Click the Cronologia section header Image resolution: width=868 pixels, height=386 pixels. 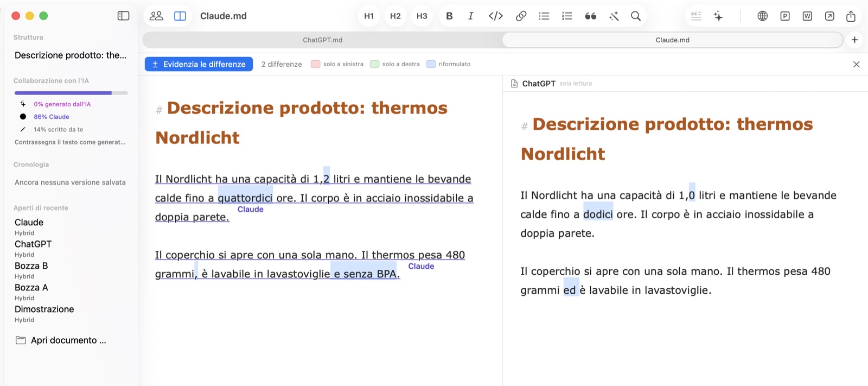click(x=31, y=164)
